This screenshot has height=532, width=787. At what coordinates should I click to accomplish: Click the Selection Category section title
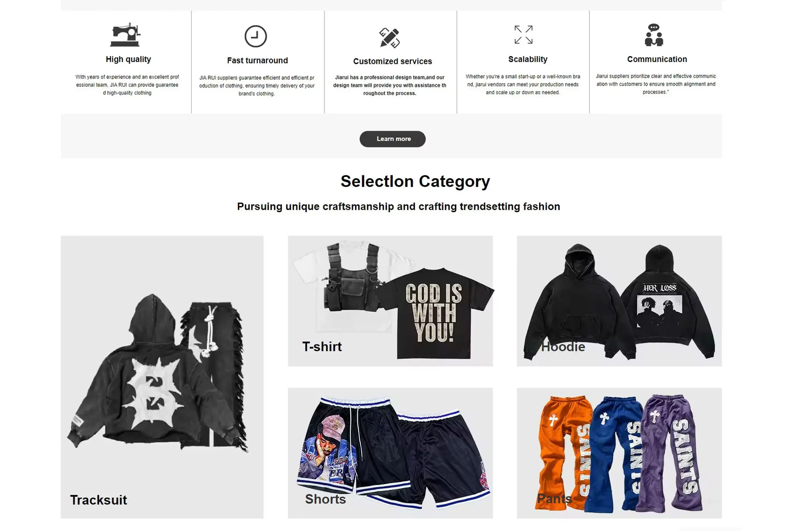click(x=415, y=181)
